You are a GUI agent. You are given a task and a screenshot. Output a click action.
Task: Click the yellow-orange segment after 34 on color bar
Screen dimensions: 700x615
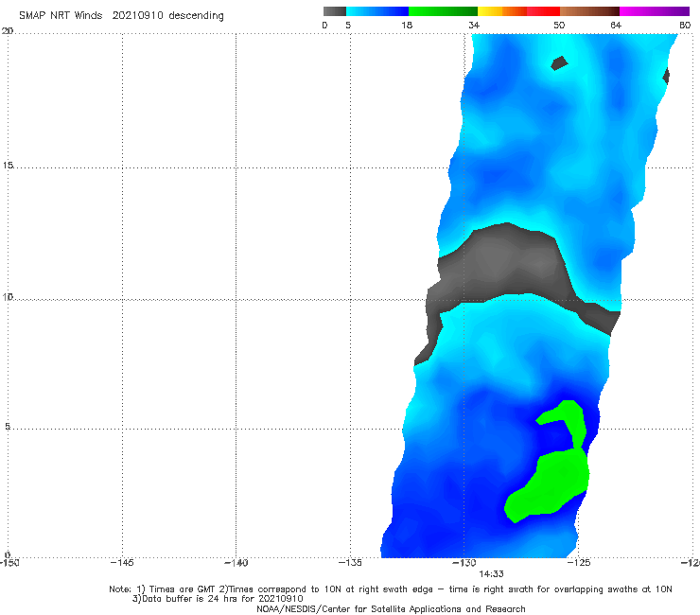(501, 11)
